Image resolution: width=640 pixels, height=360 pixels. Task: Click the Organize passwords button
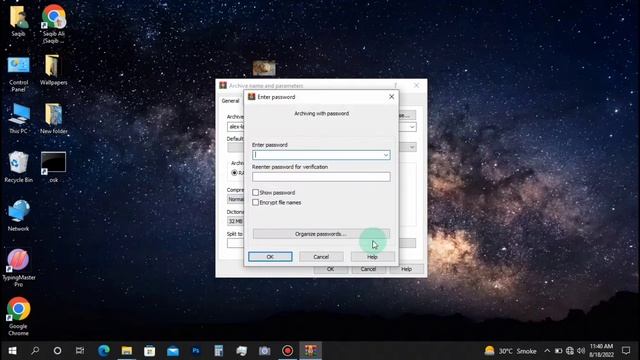(321, 234)
